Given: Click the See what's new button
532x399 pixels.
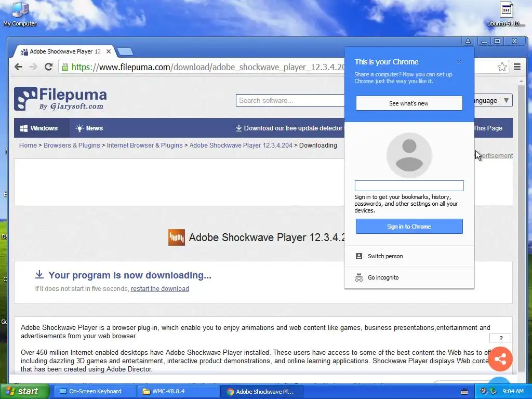Looking at the screenshot, I should [409, 103].
